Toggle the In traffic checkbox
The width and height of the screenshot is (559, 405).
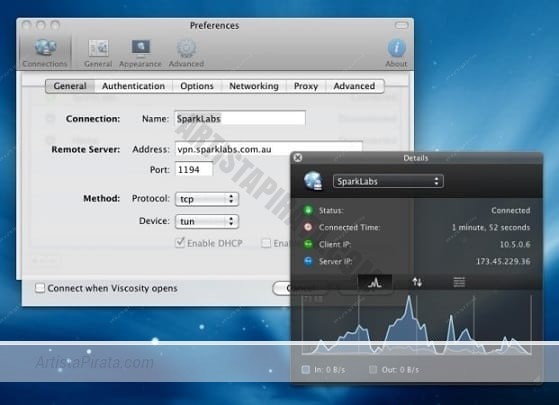(306, 369)
